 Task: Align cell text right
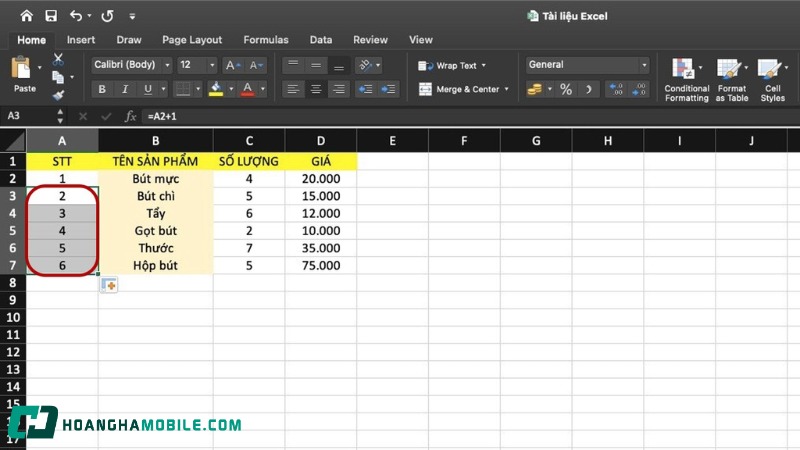tap(339, 89)
